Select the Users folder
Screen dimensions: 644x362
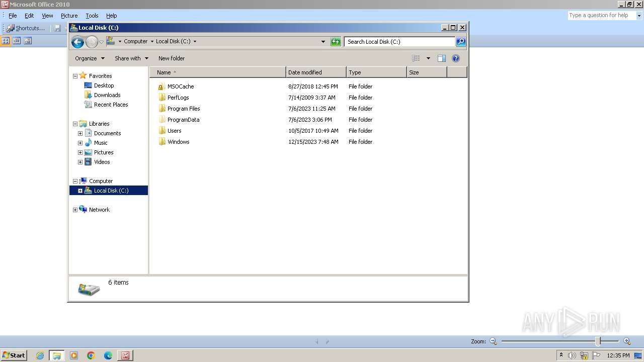pyautogui.click(x=174, y=131)
